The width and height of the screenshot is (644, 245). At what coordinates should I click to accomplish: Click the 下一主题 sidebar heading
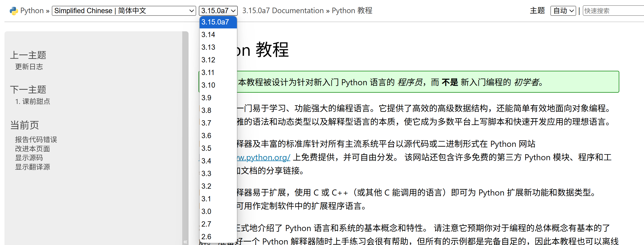[x=28, y=90]
